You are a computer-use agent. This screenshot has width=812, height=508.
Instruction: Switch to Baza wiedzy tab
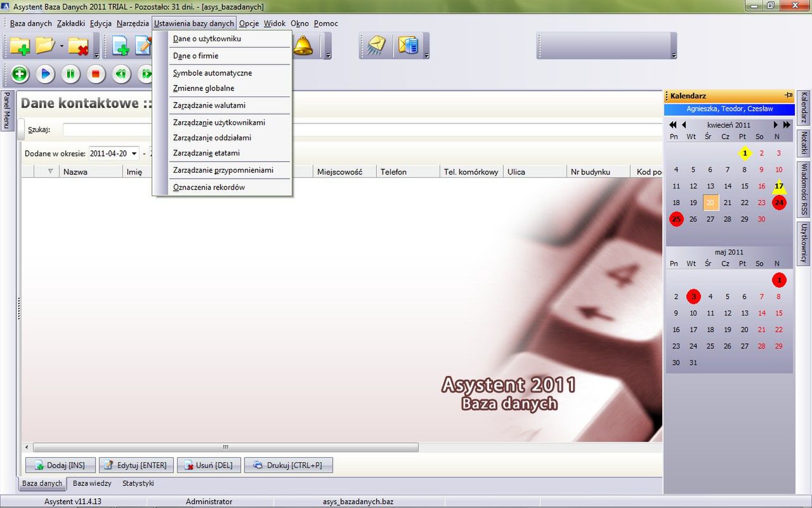pyautogui.click(x=92, y=483)
